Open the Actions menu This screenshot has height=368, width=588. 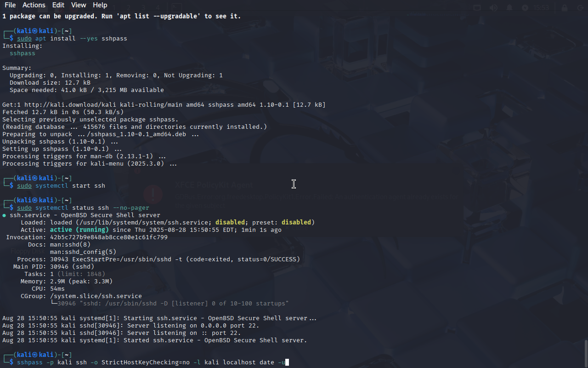coord(34,5)
